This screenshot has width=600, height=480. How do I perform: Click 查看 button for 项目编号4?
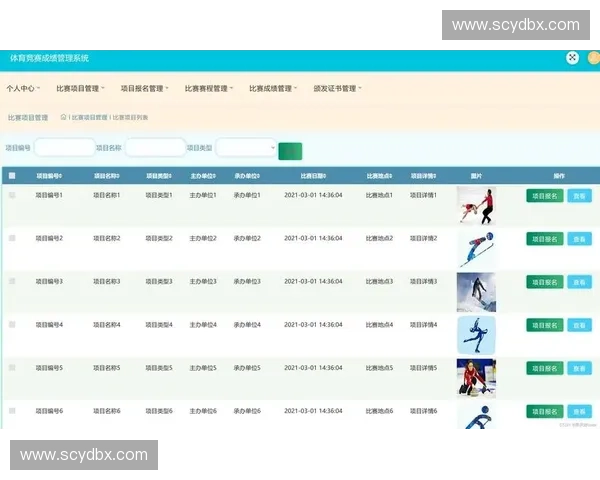click(579, 325)
